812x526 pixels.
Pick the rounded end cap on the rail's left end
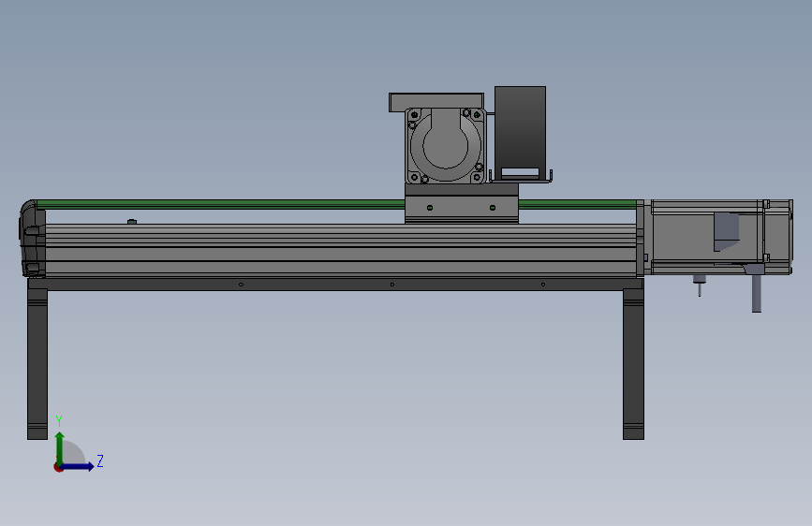point(32,239)
